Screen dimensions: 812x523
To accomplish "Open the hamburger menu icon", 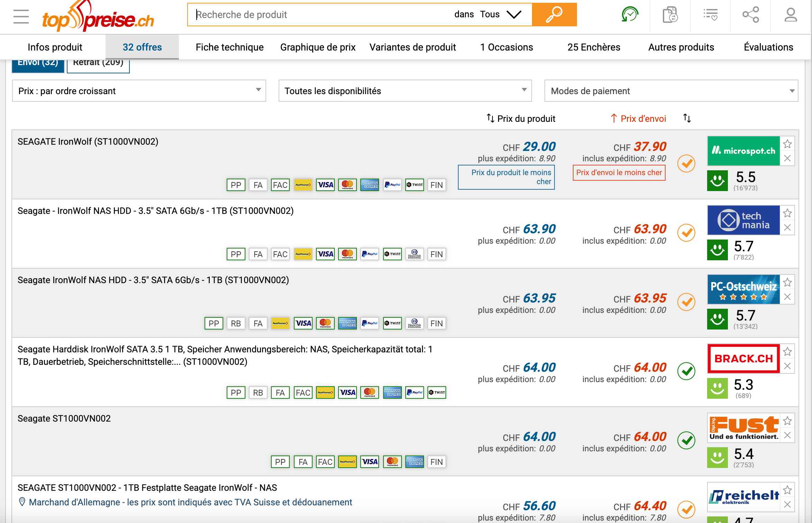I will pyautogui.click(x=21, y=16).
